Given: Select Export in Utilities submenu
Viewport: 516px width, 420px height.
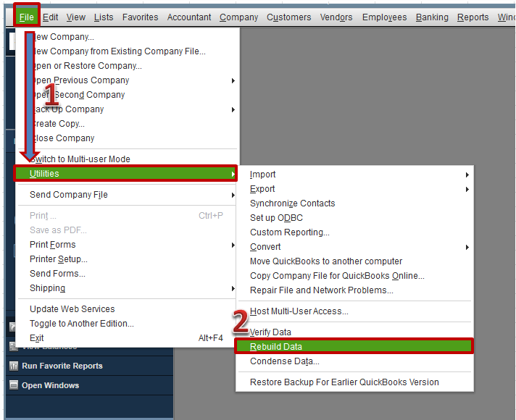Looking at the screenshot, I should [262, 189].
